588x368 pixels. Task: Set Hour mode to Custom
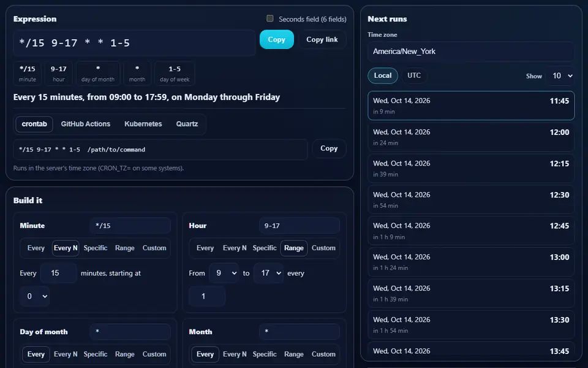[x=323, y=248]
